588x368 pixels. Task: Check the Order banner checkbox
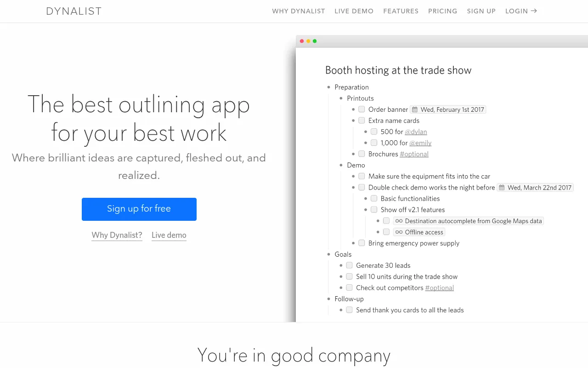[362, 109]
